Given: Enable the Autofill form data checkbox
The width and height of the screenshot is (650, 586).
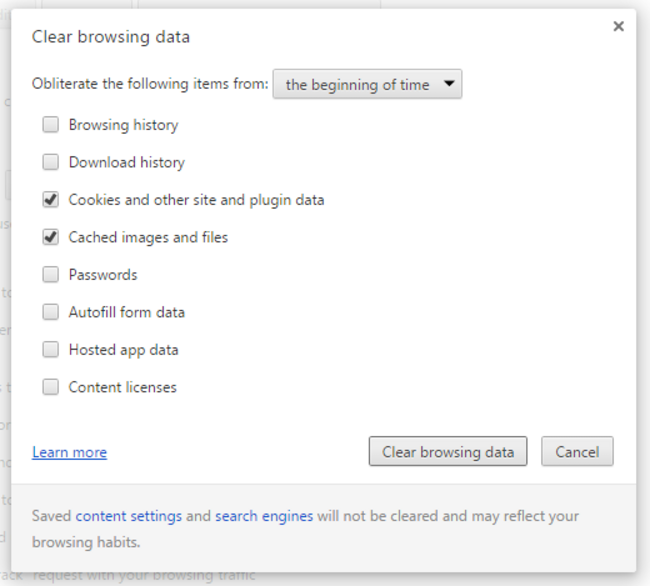Looking at the screenshot, I should point(51,312).
